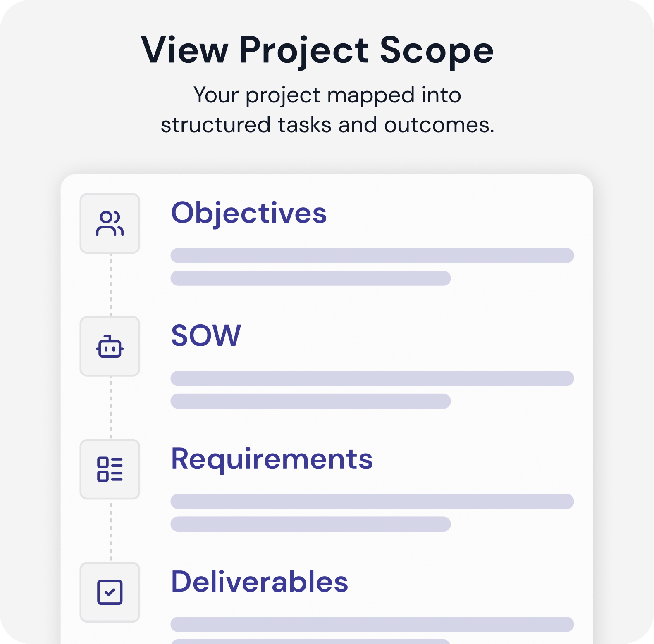
Task: Click the short placeholder bar under SOW
Action: pos(310,401)
